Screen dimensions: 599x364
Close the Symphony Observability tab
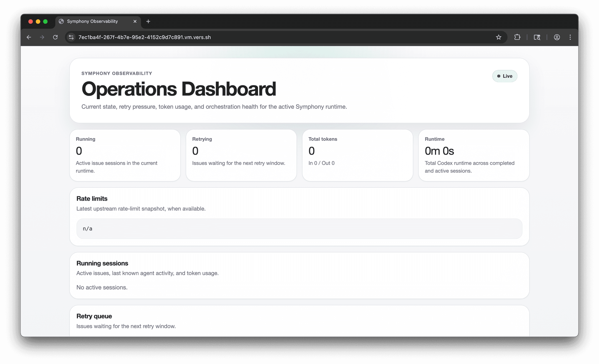135,21
